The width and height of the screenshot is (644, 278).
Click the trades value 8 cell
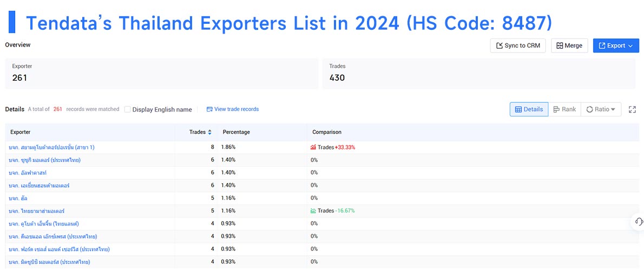pyautogui.click(x=212, y=147)
